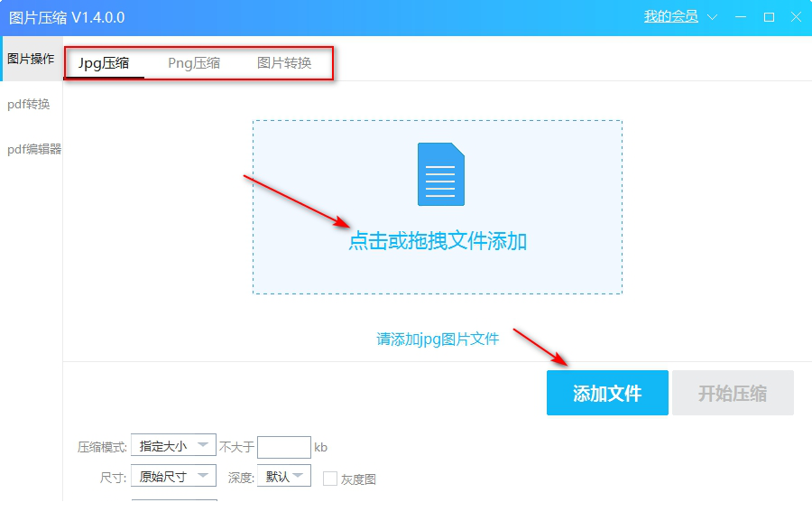Switch to the Png压缩 tab
Screen dimensions: 812x521
pyautogui.click(x=194, y=63)
